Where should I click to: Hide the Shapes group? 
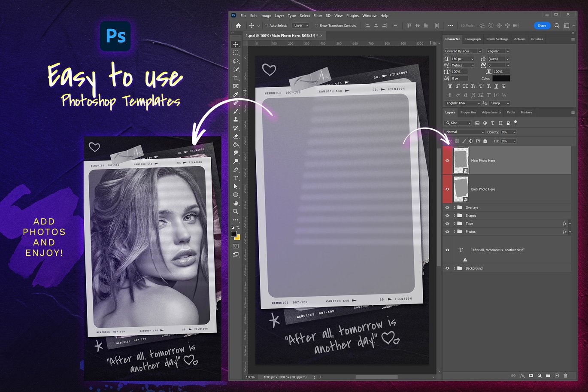(x=447, y=216)
